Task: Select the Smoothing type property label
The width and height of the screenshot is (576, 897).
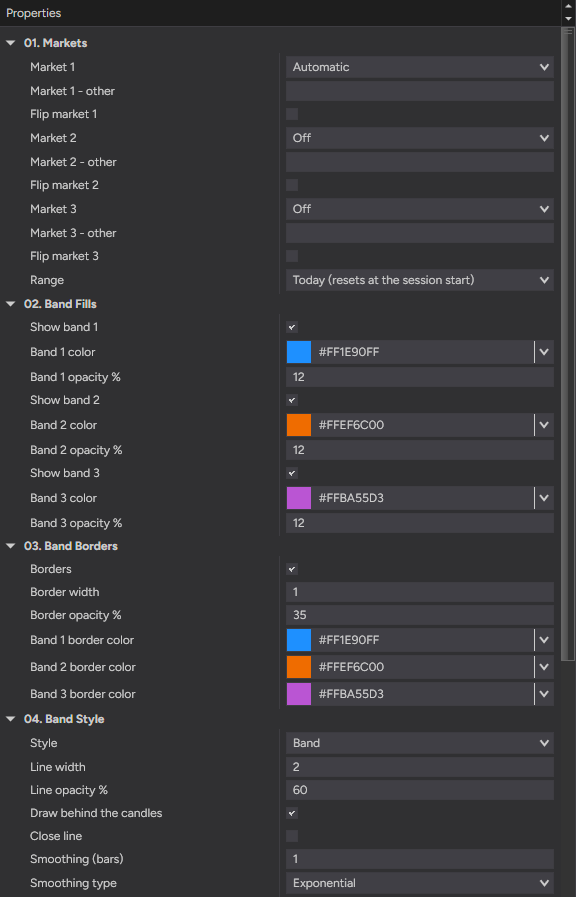Action: [73, 883]
